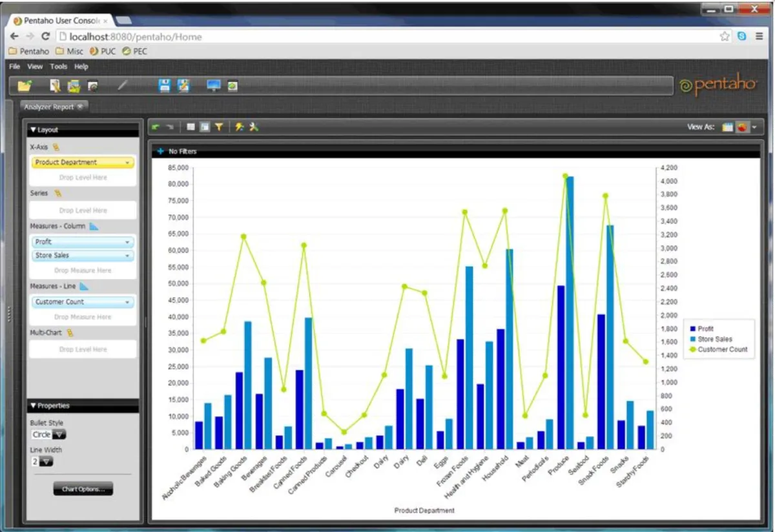The width and height of the screenshot is (775, 532).
Task: Click the Measures - Line ruler icon
Action: (84, 286)
